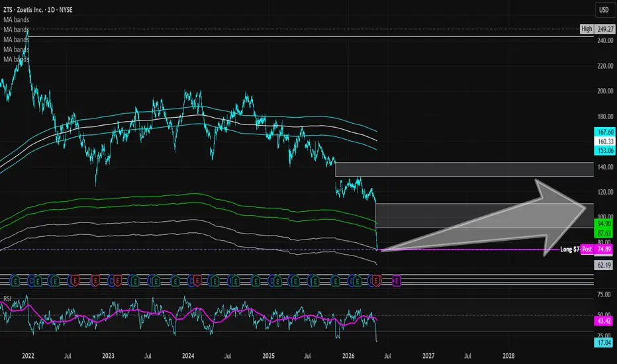
Task: Select the green 94.90 price label
Action: pyautogui.click(x=604, y=224)
